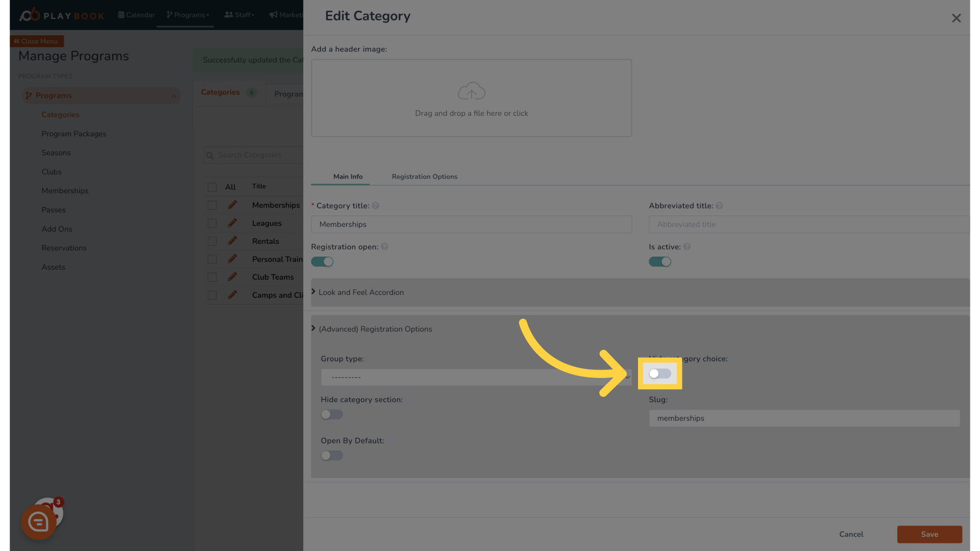Select the Categories tab
Image resolution: width=980 pixels, height=551 pixels.
coord(229,93)
